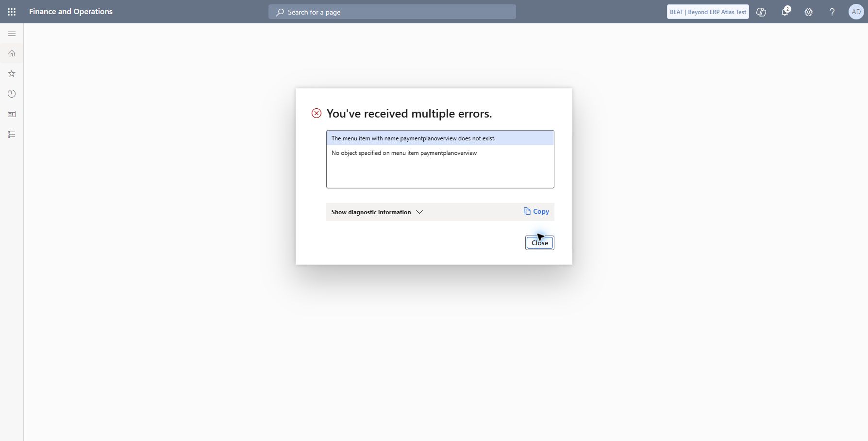Click the chevron beside diagnostic information
This screenshot has width=868, height=441.
coord(419,212)
